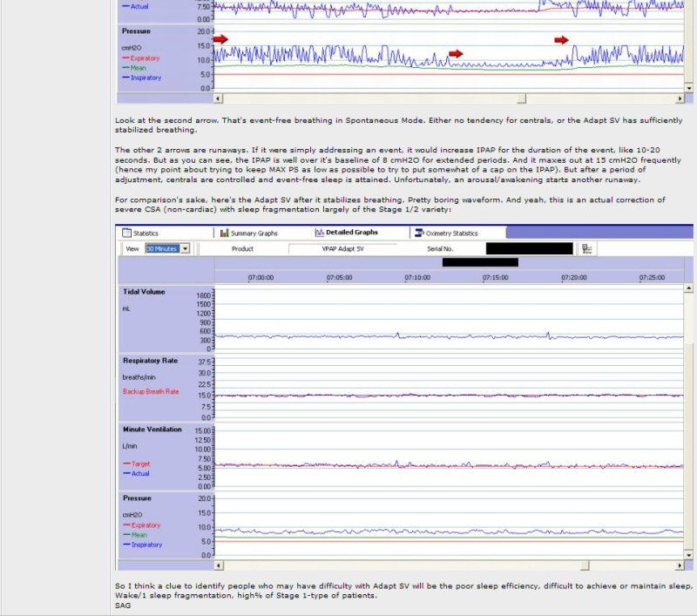Screen dimensions: 697x616
Task: Click the "breaths/min" unit label
Action: click(x=139, y=377)
